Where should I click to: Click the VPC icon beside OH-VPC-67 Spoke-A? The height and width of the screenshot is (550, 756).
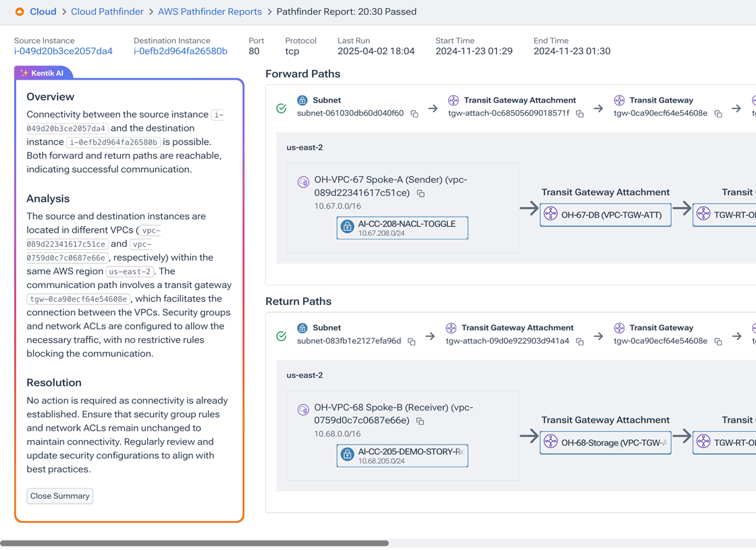[x=304, y=182]
